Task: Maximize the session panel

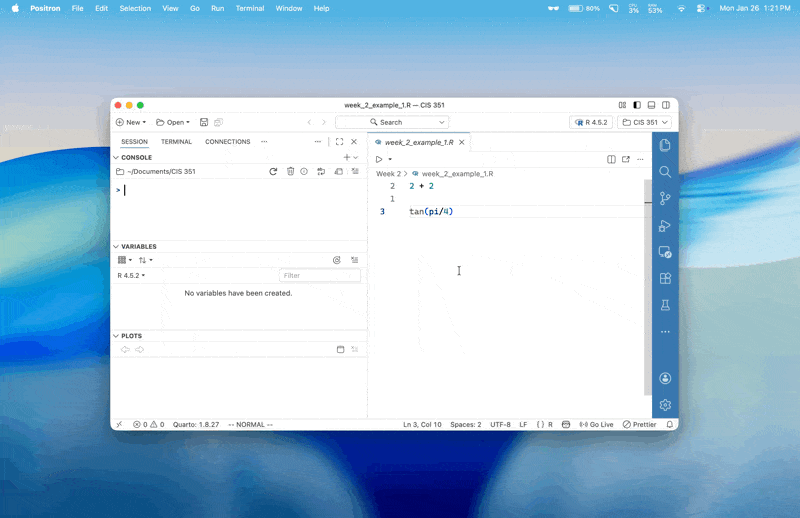Action: pyautogui.click(x=339, y=142)
